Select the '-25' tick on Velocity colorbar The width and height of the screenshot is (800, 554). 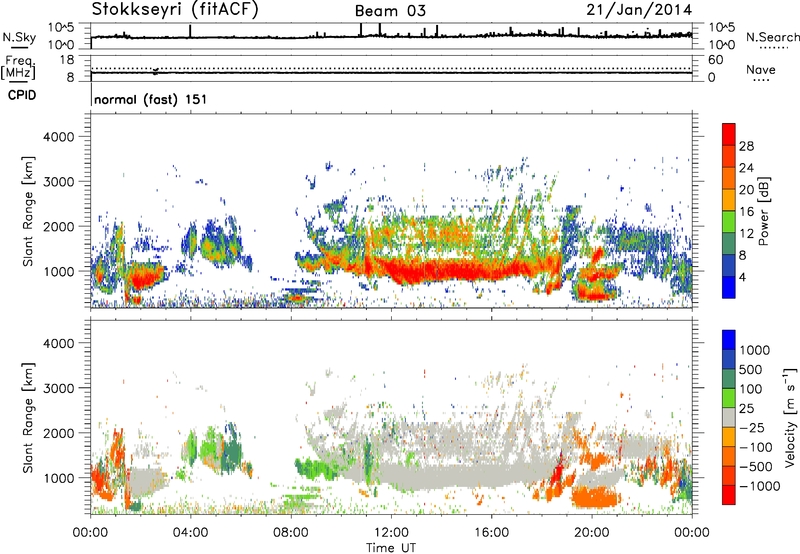tap(752, 427)
